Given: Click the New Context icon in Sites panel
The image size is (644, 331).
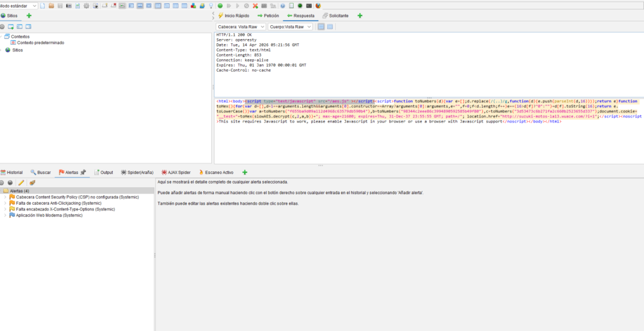Looking at the screenshot, I should (11, 26).
